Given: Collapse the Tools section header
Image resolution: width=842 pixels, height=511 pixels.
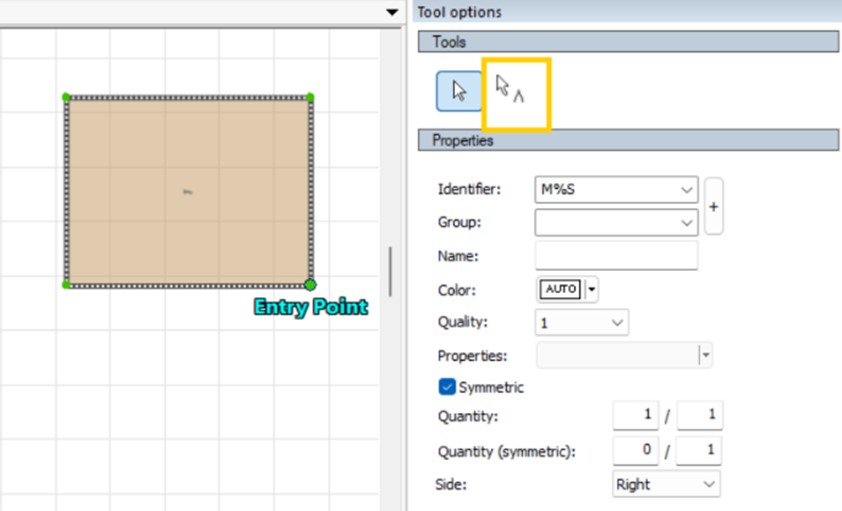Looking at the screenshot, I should [x=628, y=42].
